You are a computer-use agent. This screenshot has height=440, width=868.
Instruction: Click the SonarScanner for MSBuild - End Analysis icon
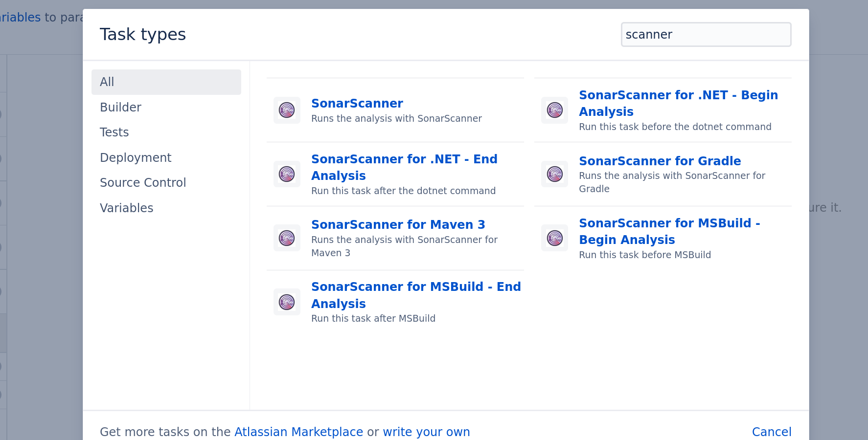tap(287, 302)
